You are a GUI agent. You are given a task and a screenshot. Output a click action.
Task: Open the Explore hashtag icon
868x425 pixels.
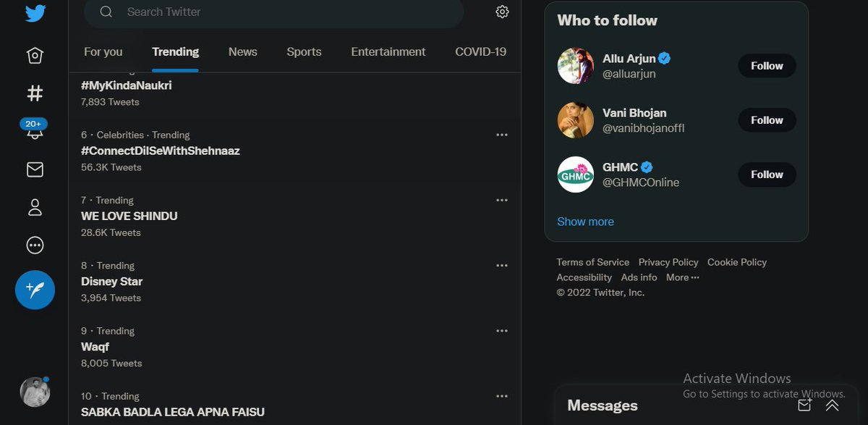coord(35,93)
